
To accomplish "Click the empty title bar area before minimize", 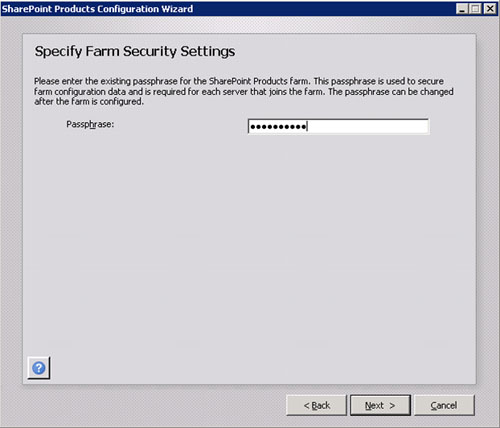I will coord(323,9).
